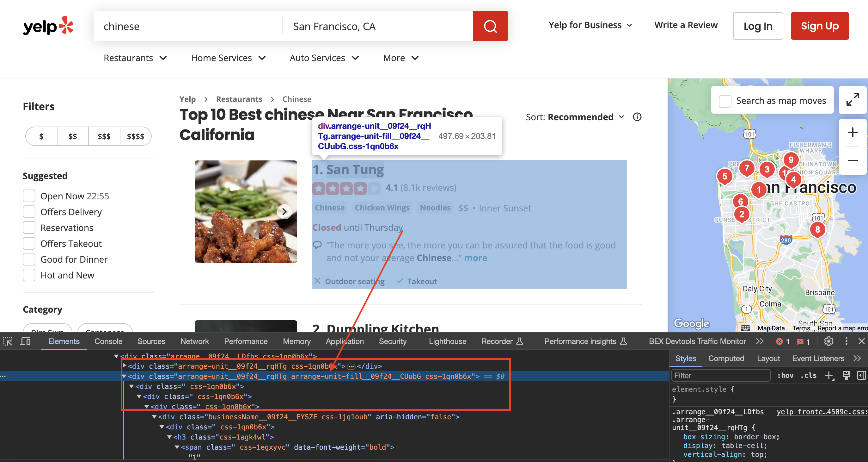Open the San Tung listing link
This screenshot has height=462, width=868.
tap(355, 170)
